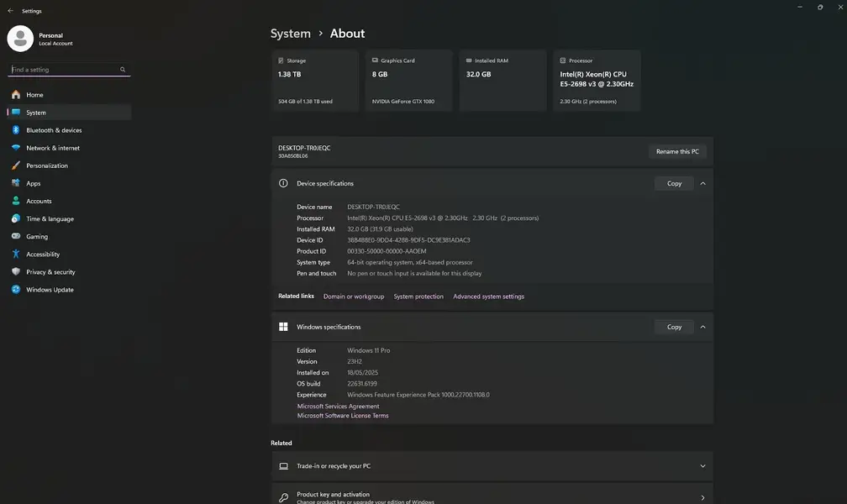Click the Network wifi icon

16,148
